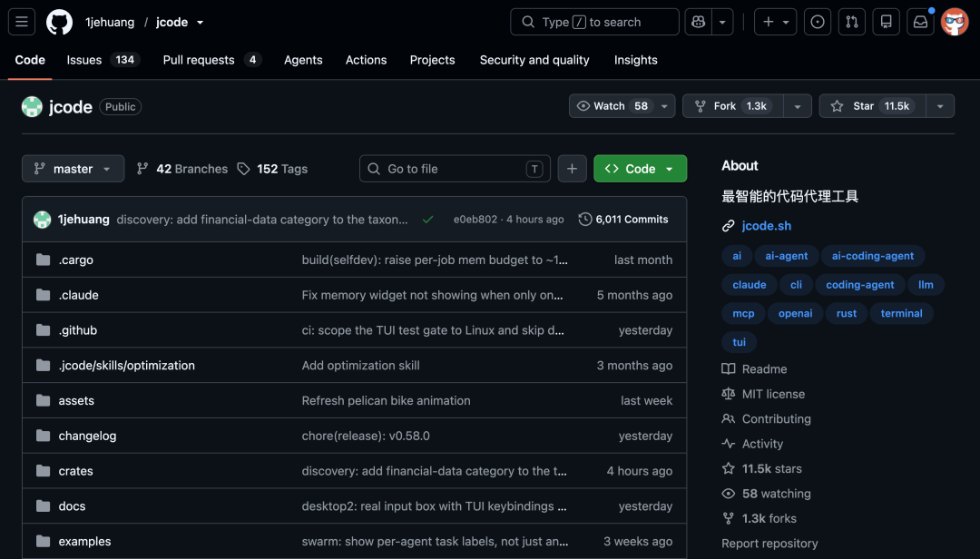This screenshot has width=980, height=559.
Task: Click the jcode repository avatar icon
Action: [x=32, y=107]
